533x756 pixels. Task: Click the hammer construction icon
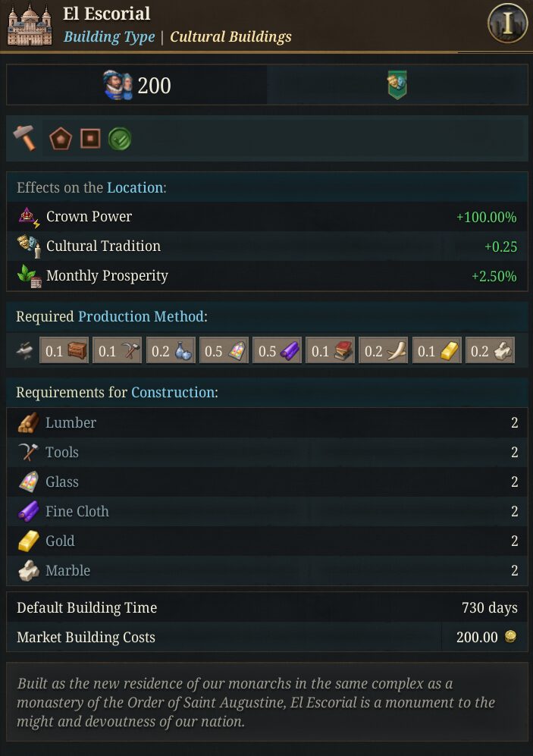[25, 138]
